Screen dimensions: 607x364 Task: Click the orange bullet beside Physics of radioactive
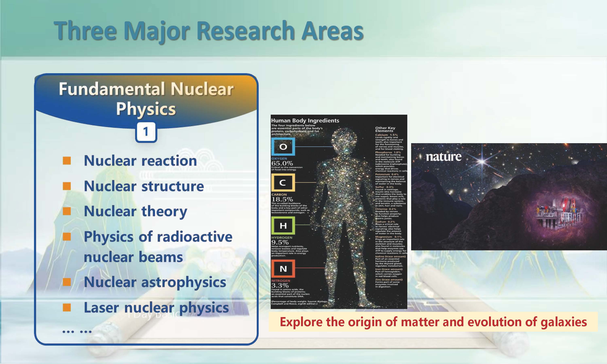click(x=67, y=237)
